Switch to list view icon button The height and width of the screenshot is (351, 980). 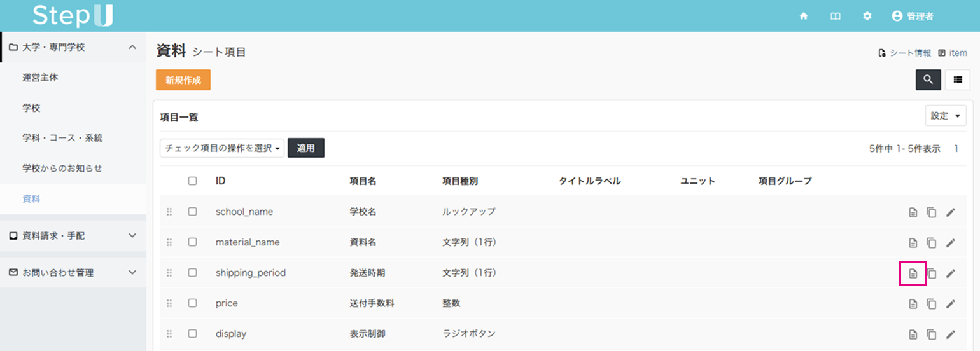pos(958,79)
